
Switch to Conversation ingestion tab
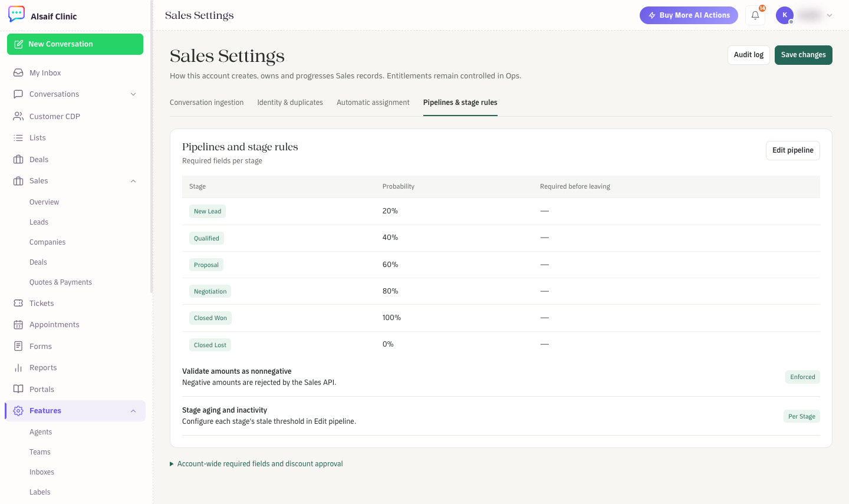click(x=207, y=103)
